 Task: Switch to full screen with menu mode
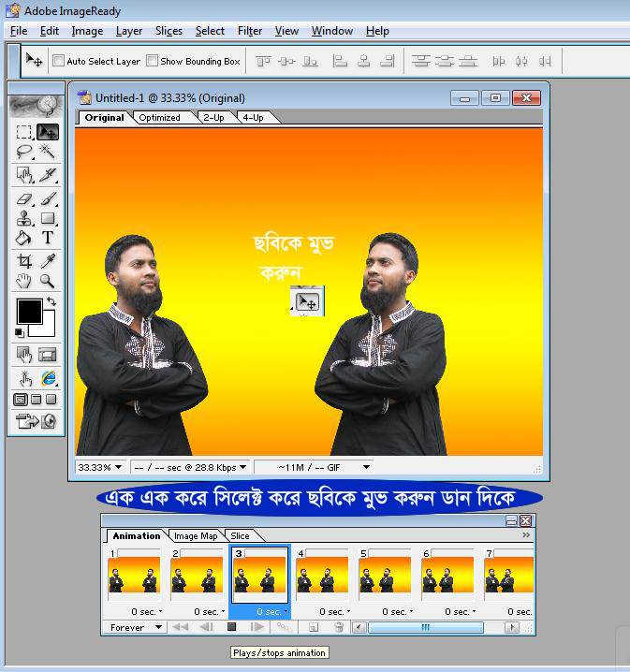coord(37,400)
